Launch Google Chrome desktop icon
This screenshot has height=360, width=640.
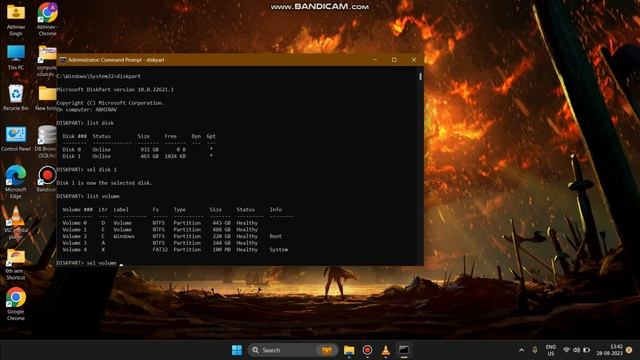click(16, 304)
